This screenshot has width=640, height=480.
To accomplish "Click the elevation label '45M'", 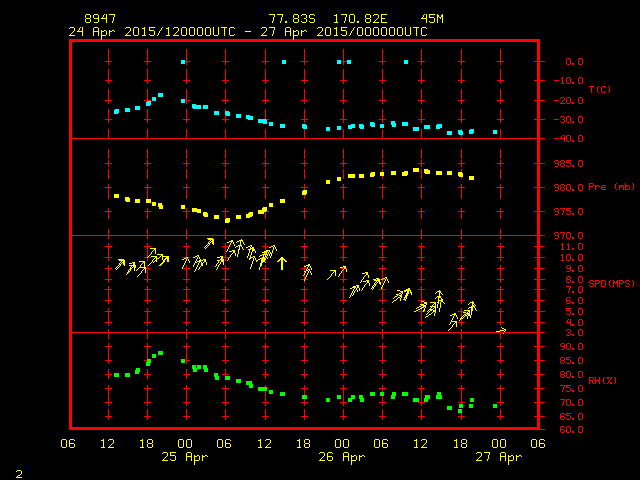I will click(x=432, y=19).
